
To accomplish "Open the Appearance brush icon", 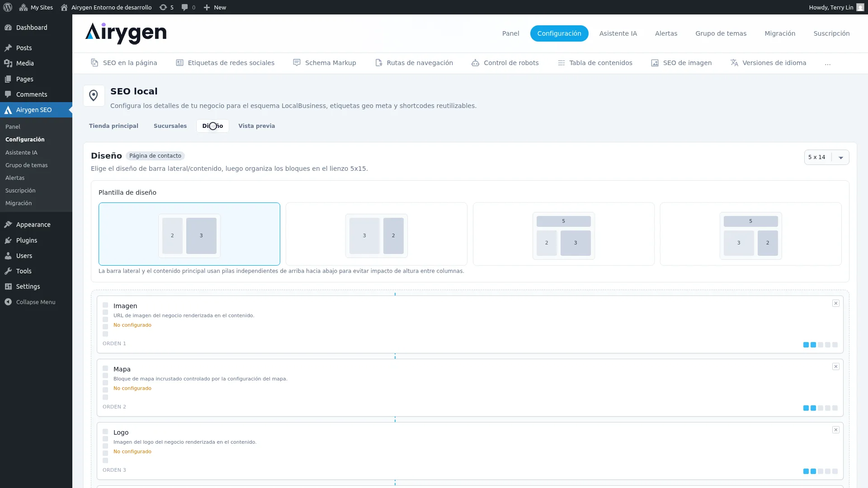I will click(x=8, y=225).
